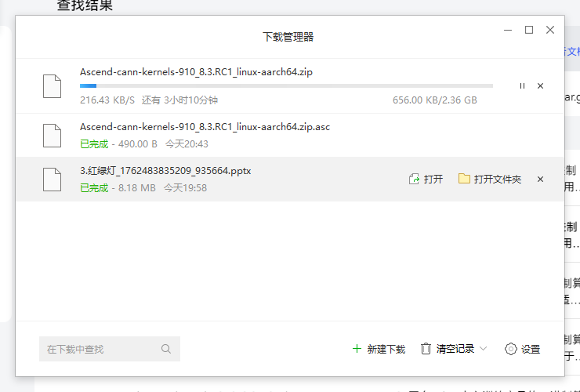The width and height of the screenshot is (580, 392).
Task: Click the 490.00 B file size
Action: pyautogui.click(x=138, y=144)
